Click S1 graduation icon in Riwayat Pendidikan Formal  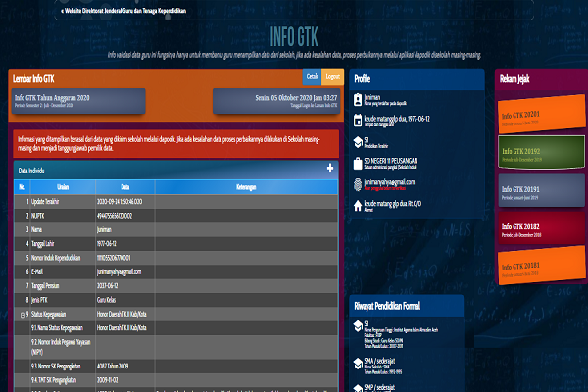click(x=358, y=326)
